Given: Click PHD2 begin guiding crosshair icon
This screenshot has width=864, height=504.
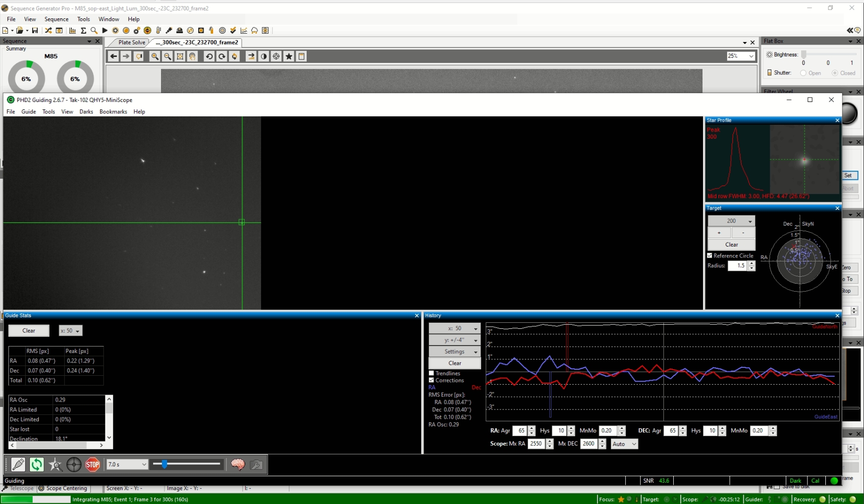Looking at the screenshot, I should click(x=74, y=464).
